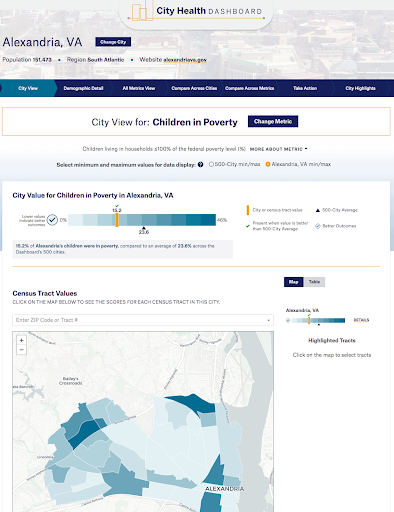Click the Change Metric button
Image resolution: width=394 pixels, height=512 pixels.
click(273, 122)
